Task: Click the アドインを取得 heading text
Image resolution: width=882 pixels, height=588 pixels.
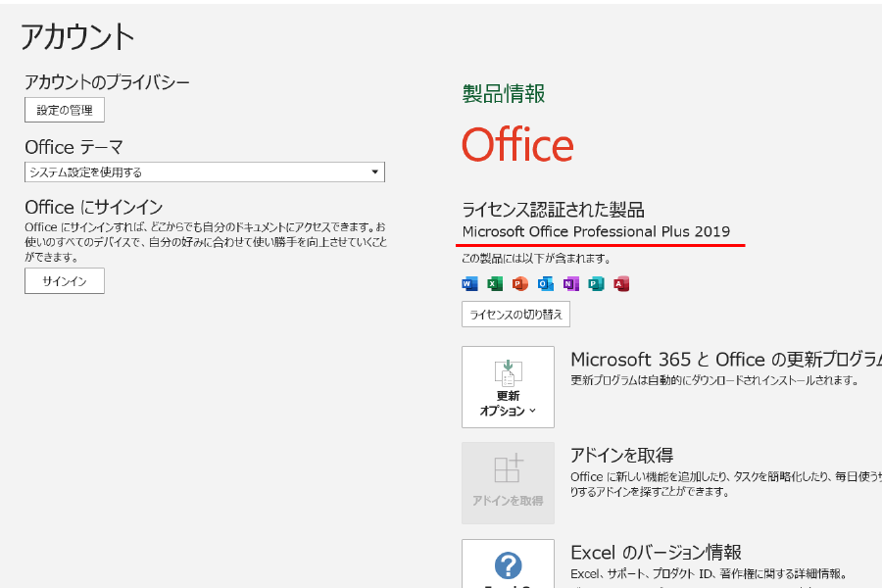Action: [x=621, y=455]
